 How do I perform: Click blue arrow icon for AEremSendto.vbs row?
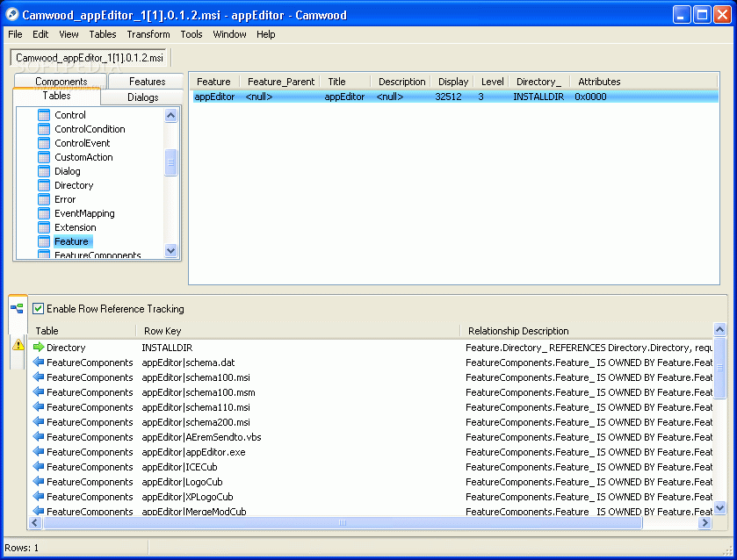pos(39,437)
